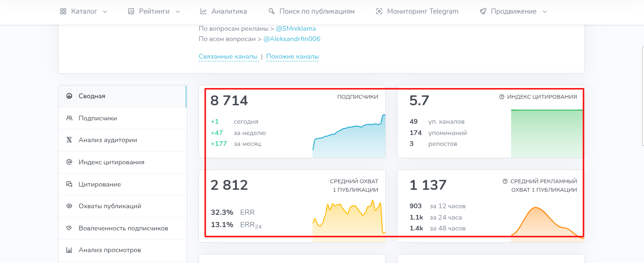The width and height of the screenshot is (644, 263).
Task: Click the Мониторинг Telegram scan icon
Action: [379, 11]
